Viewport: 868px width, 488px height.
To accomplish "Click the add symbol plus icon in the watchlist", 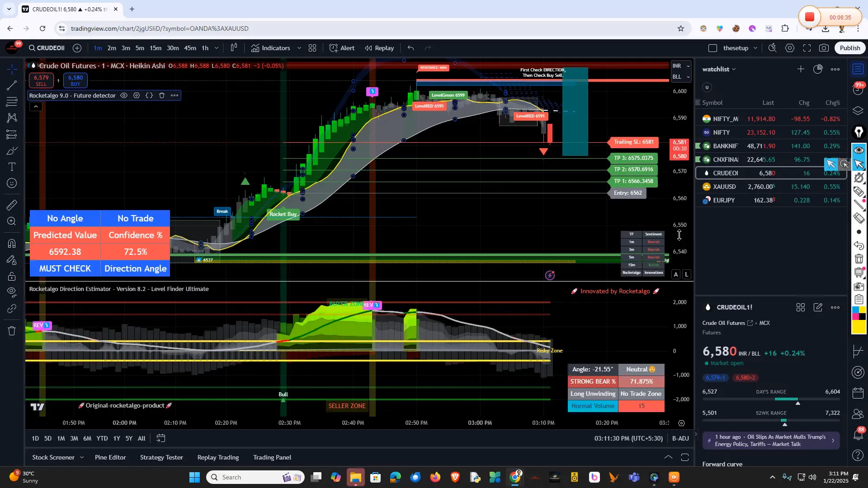I will (801, 69).
